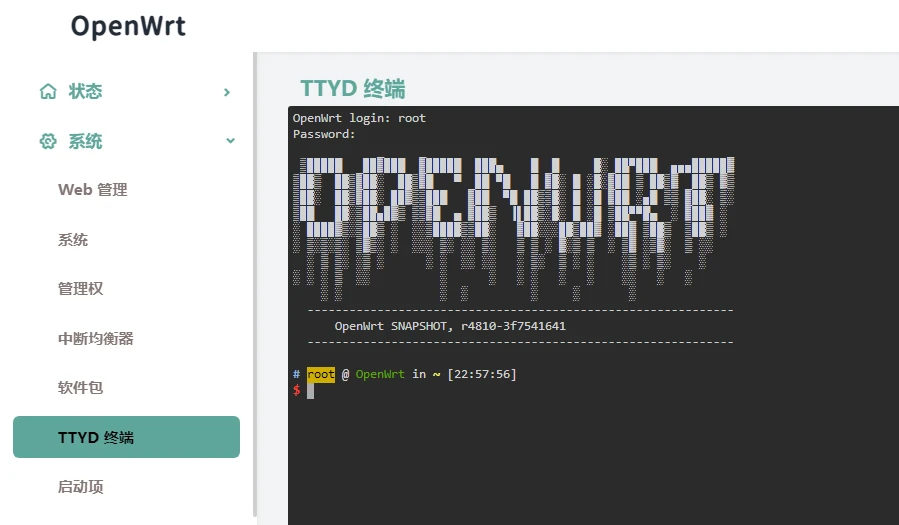Open the 系统 submenu item under Web 管理
This screenshot has width=899, height=525.
[x=73, y=240]
